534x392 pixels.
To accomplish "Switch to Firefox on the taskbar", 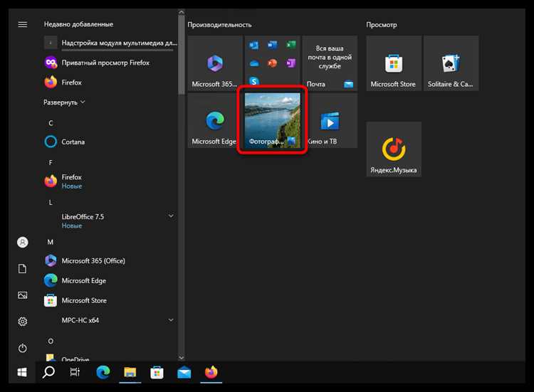I will (211, 372).
